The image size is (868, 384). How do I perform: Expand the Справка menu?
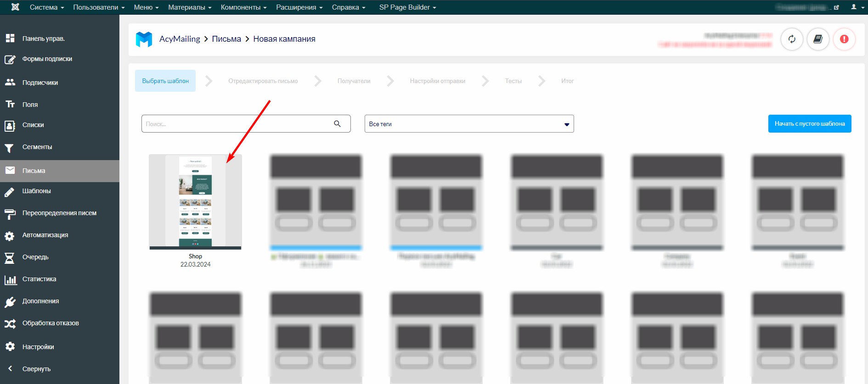349,7
